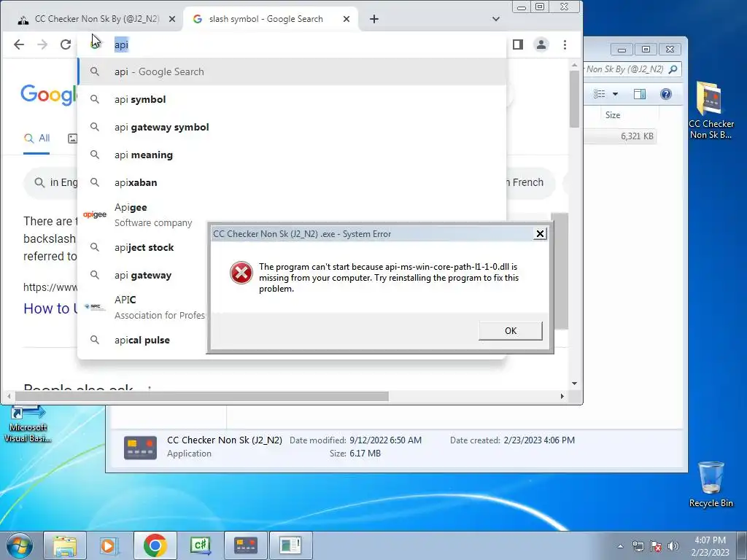Show hidden tray icons arrow
The image size is (747, 560).
[x=620, y=546]
